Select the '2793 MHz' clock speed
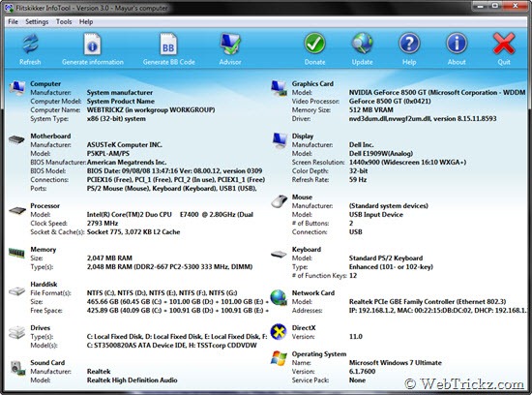 (x=103, y=224)
